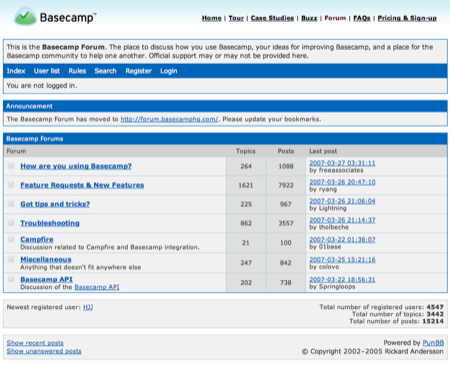Click the Basecamp Forums section header
This screenshot has height=370, width=450.
point(225,139)
